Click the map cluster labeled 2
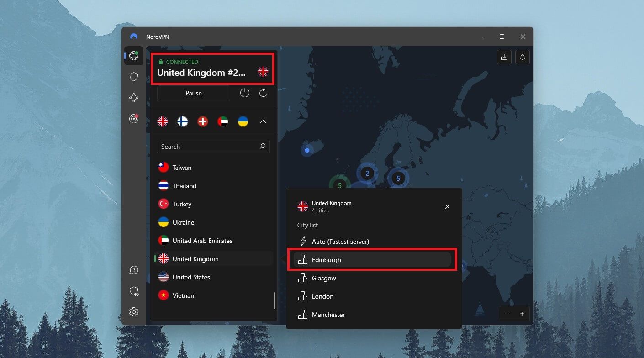The image size is (644, 358). point(367,174)
